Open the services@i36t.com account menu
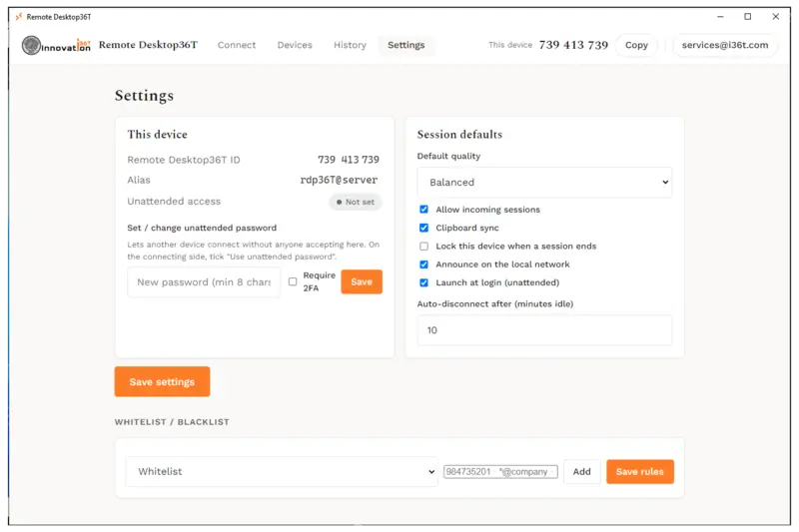The height and width of the screenshot is (532, 799). [725, 45]
